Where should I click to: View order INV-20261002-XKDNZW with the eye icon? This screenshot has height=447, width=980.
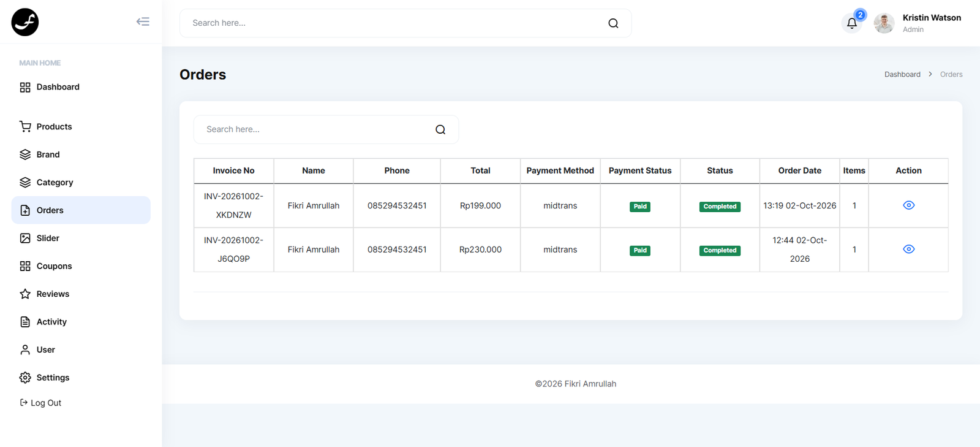click(909, 205)
